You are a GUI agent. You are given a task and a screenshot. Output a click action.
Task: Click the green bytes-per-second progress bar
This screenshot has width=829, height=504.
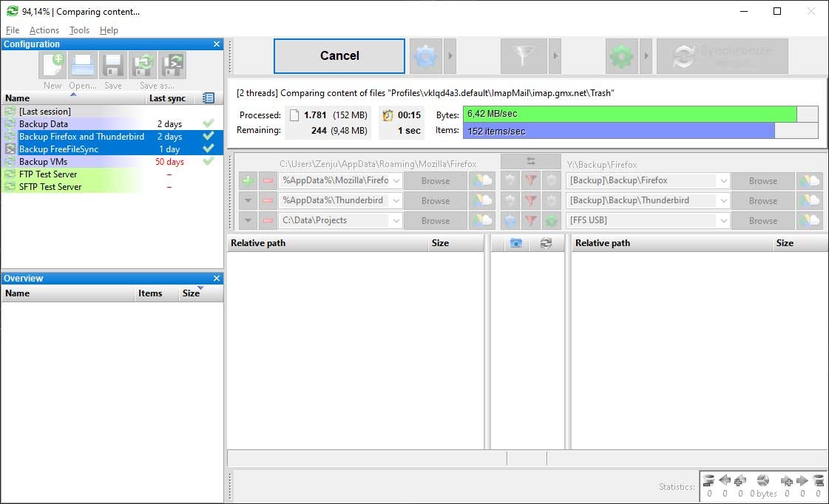(629, 115)
